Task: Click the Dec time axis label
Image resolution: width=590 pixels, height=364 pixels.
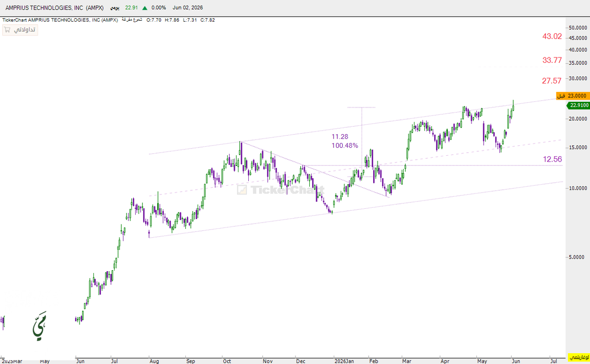Action: tap(301, 361)
